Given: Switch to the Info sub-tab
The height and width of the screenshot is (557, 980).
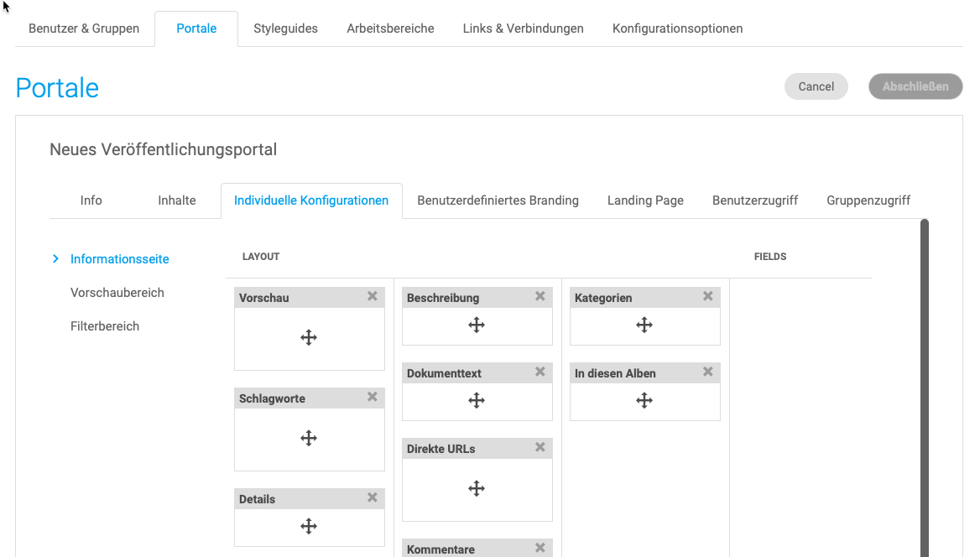Looking at the screenshot, I should click(x=91, y=200).
